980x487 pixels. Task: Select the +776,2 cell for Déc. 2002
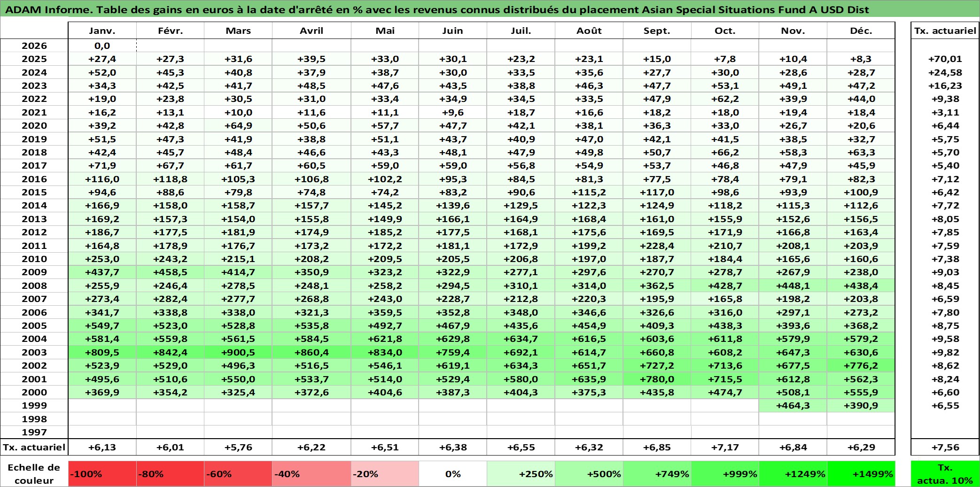(x=861, y=365)
